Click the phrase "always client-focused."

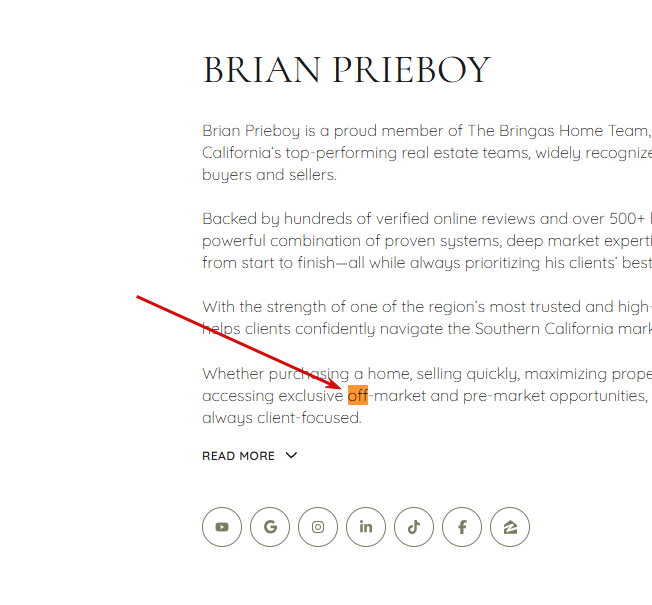(282, 418)
